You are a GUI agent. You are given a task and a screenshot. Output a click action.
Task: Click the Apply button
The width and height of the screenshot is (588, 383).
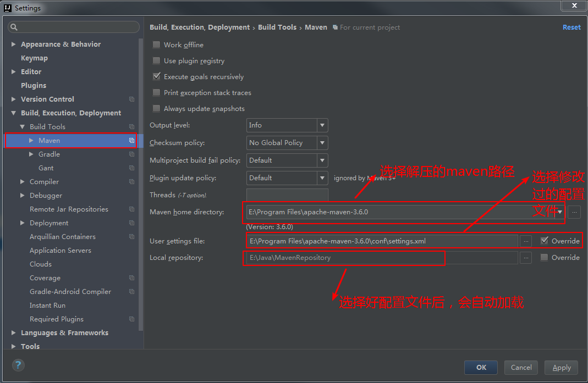(562, 368)
